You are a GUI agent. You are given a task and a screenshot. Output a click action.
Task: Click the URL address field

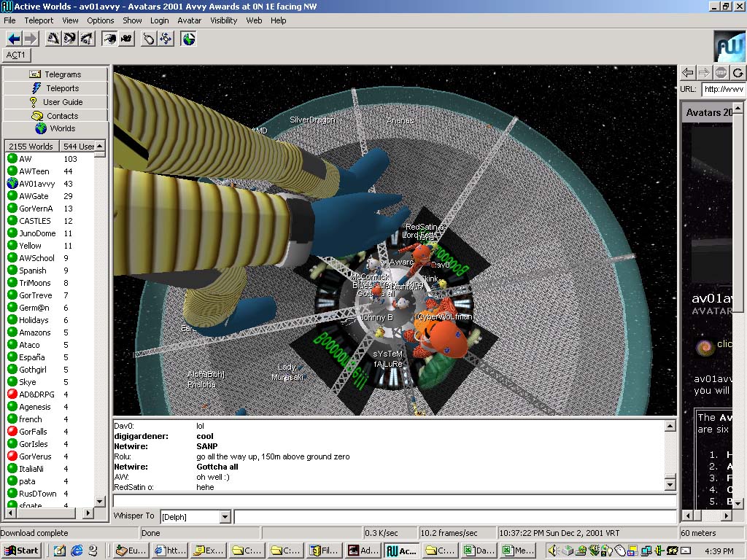(x=723, y=89)
